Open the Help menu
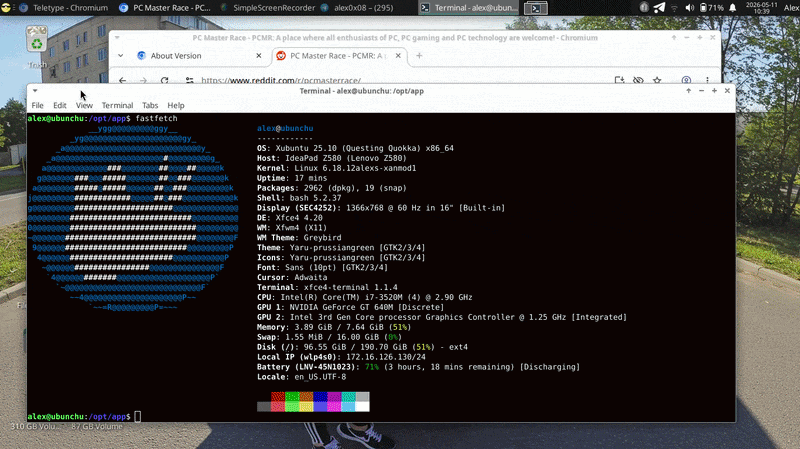Image resolution: width=800 pixels, height=449 pixels. coord(176,105)
